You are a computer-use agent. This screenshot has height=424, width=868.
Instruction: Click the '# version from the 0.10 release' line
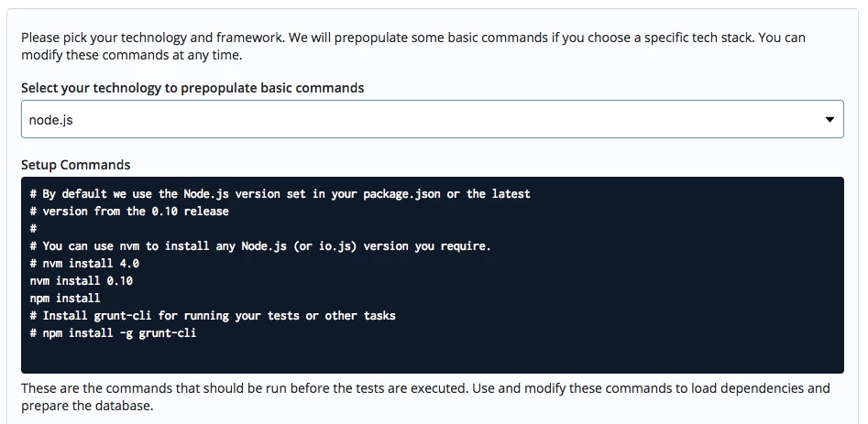129,212
